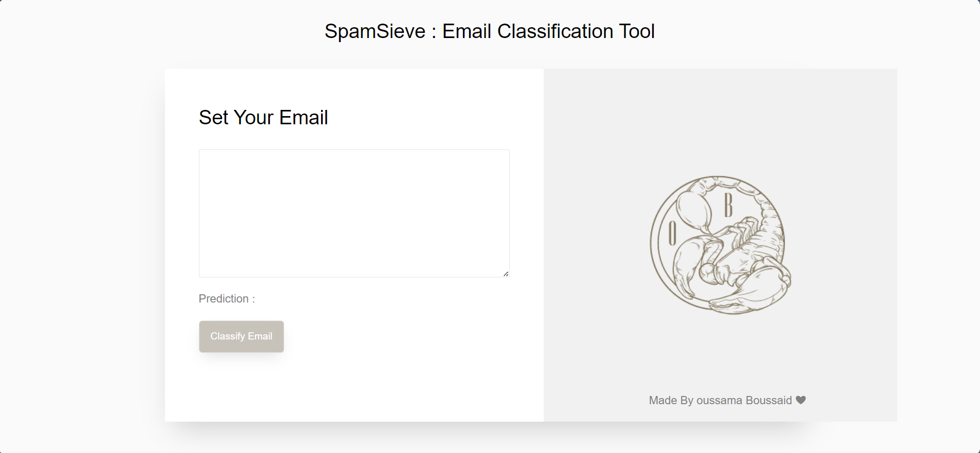The image size is (980, 453).
Task: Click the word "Email" in the form heading
Action: (303, 118)
